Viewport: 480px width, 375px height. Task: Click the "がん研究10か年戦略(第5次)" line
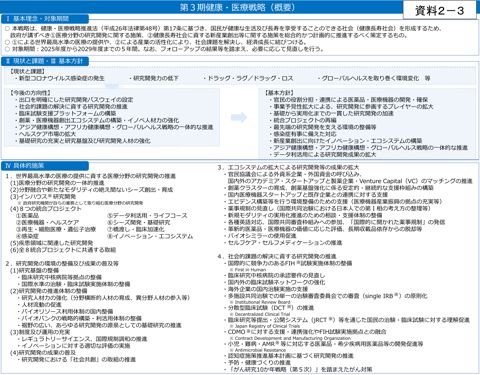click(x=298, y=369)
